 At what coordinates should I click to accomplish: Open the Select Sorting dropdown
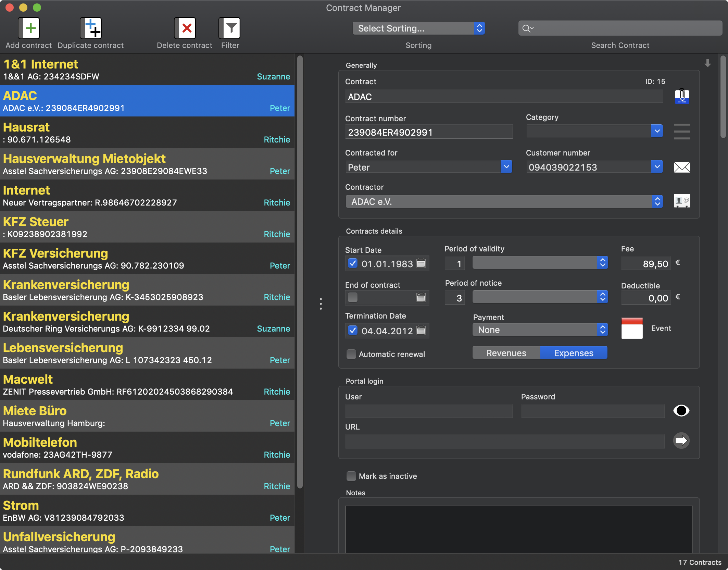point(418,28)
